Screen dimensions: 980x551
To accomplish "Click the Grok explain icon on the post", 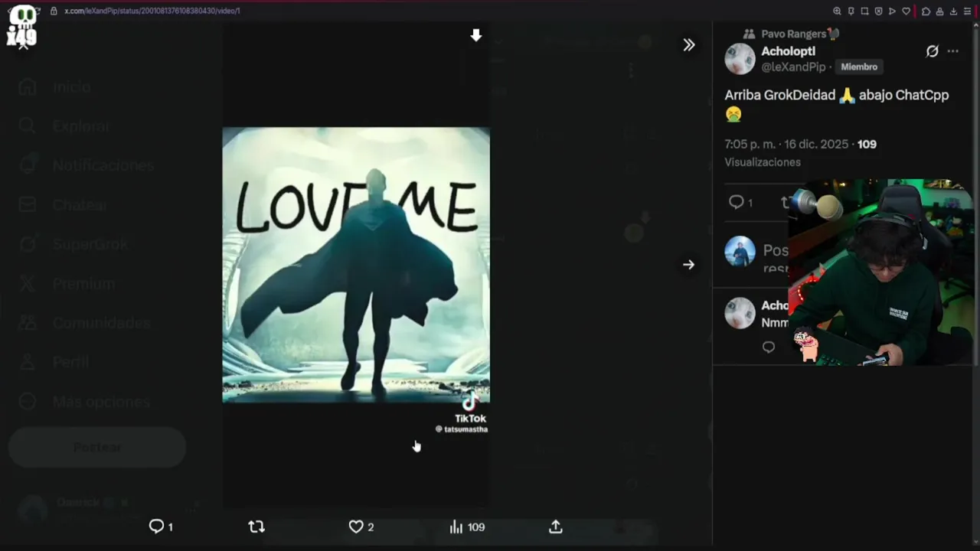I will click(932, 51).
